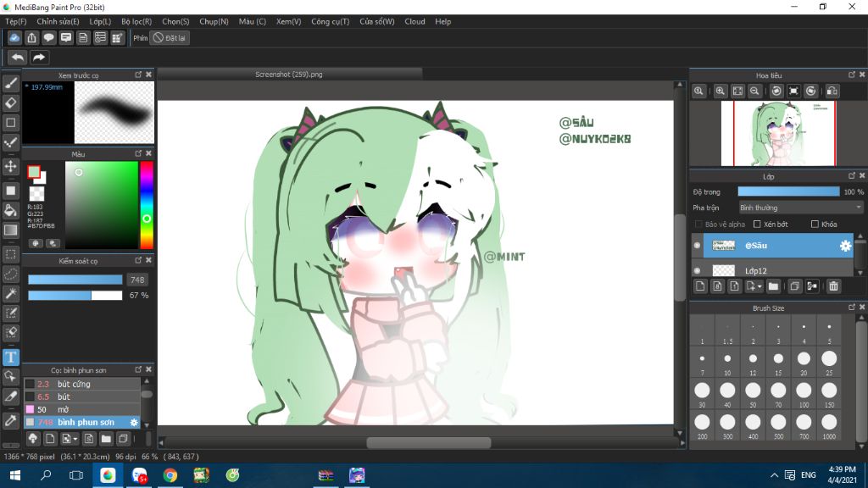Open the Chỉnh sửa(E) menu
Image resolution: width=868 pixels, height=488 pixels.
click(x=58, y=21)
